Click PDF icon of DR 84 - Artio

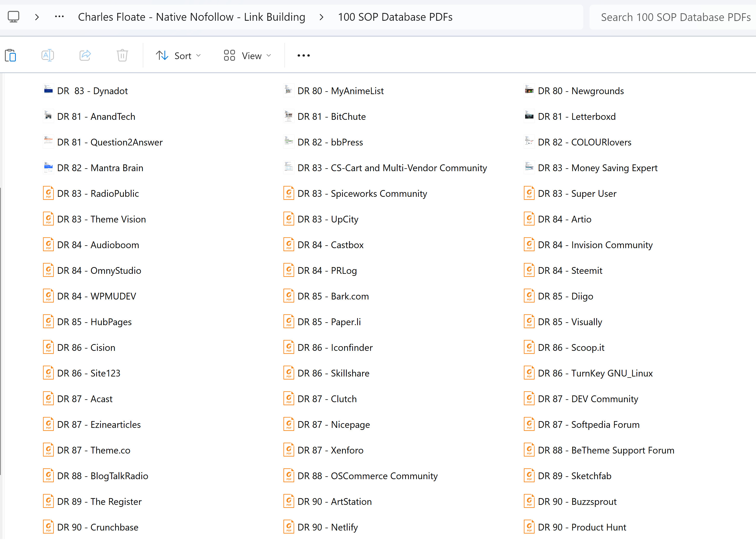point(529,219)
